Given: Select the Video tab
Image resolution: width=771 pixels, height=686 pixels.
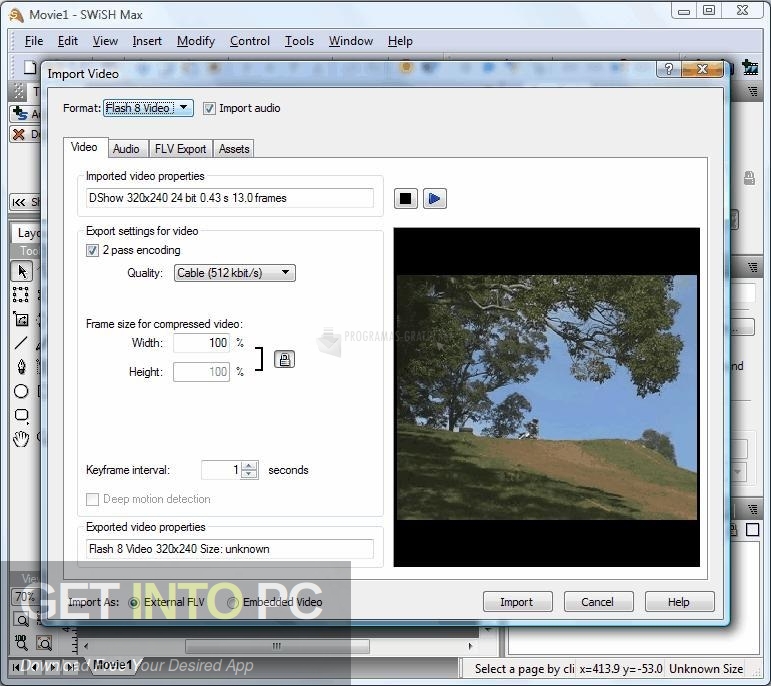Looking at the screenshot, I should (x=84, y=147).
